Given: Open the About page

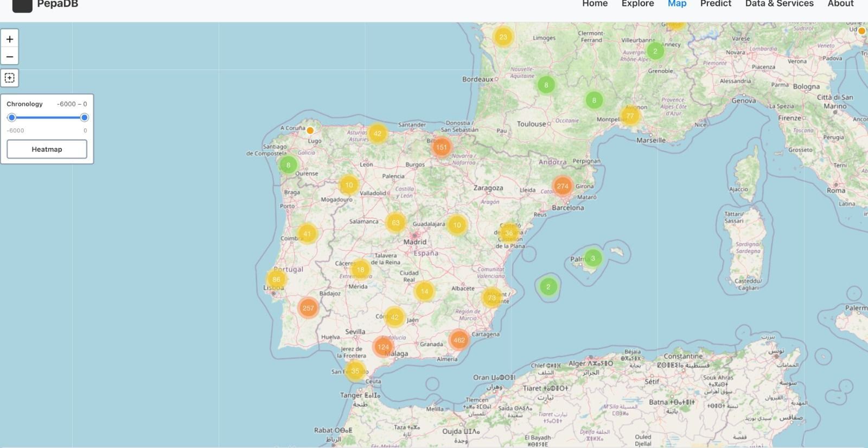Looking at the screenshot, I should click(840, 4).
